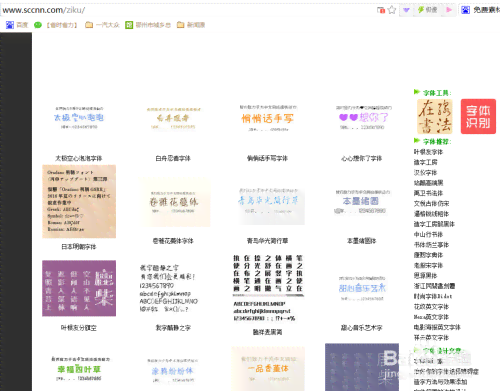Click the red 字体识别 button
Image resolution: width=500 pixels, height=391 pixels.
478,116
